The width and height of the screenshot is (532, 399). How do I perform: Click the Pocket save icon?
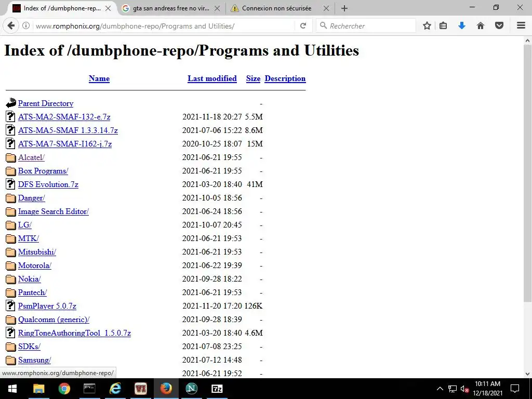[x=499, y=26]
